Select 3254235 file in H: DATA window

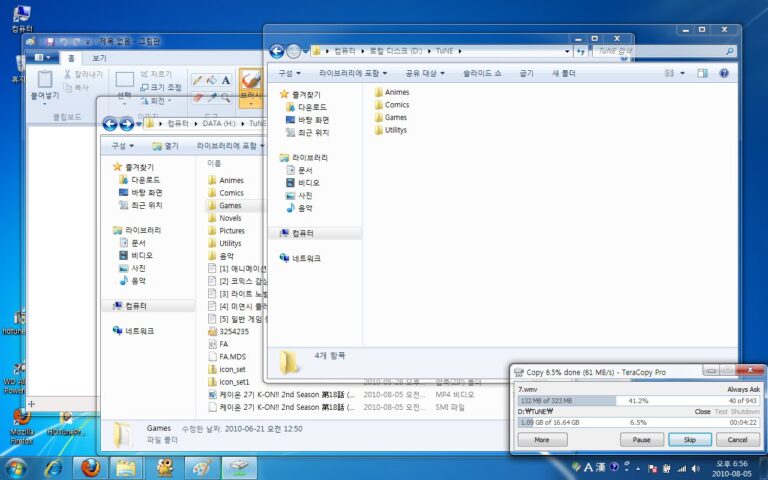228,332
